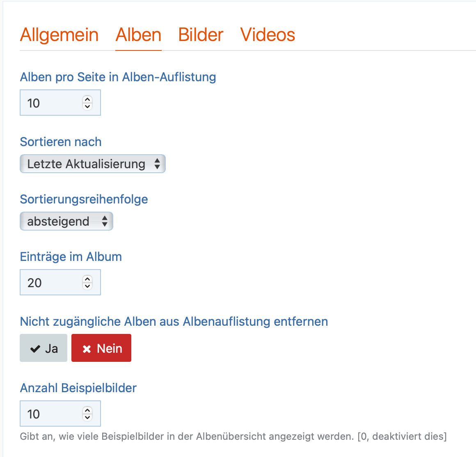This screenshot has height=457, width=476.
Task: Increase 'Alben pro Seite' with up arrow
Action: (x=87, y=99)
